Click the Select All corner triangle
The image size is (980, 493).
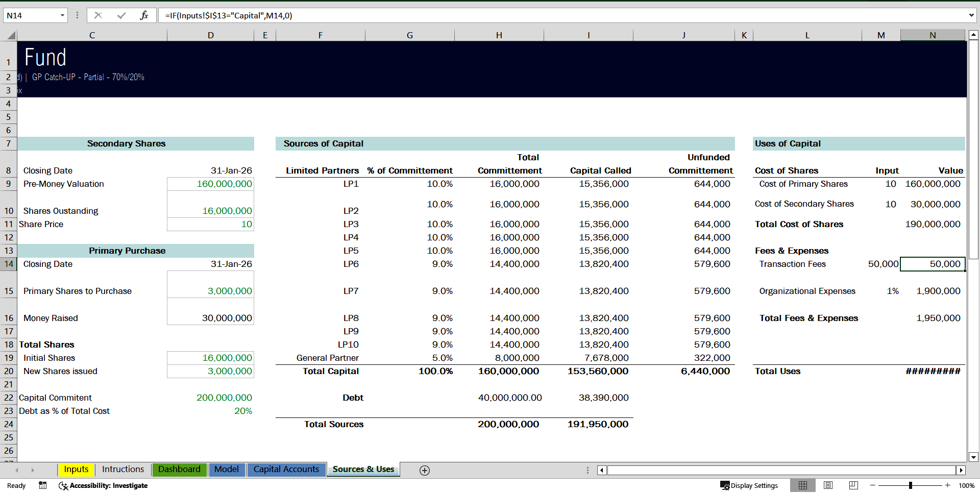coord(11,35)
